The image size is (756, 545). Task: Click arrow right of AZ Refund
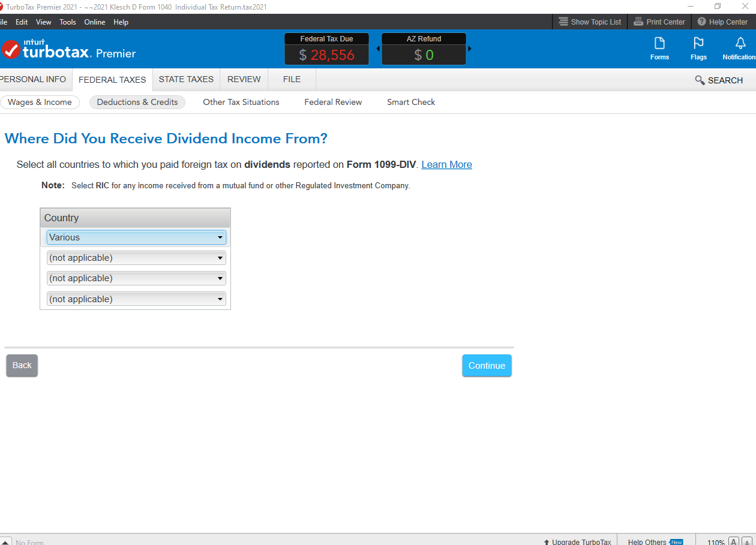click(470, 49)
